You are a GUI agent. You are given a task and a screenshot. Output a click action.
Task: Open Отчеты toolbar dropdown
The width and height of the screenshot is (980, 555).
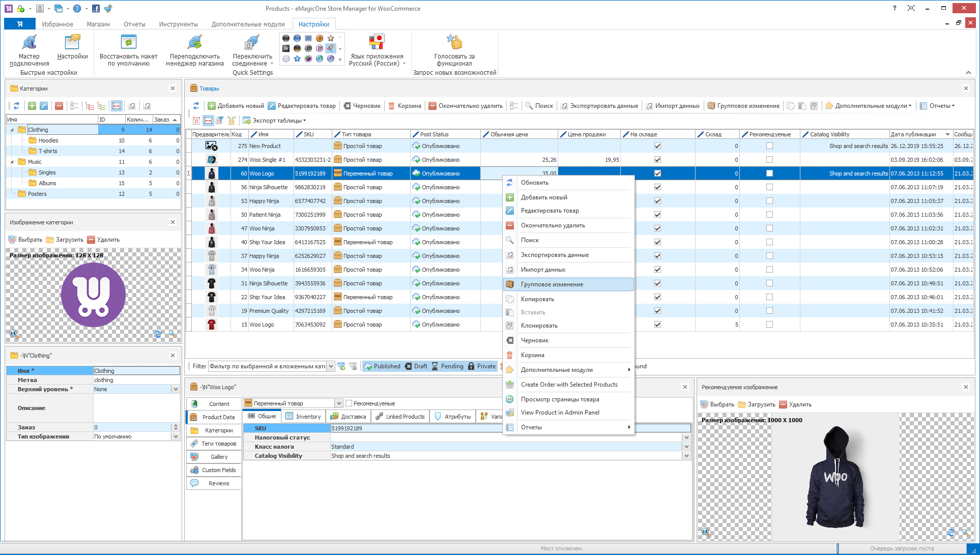pyautogui.click(x=937, y=106)
